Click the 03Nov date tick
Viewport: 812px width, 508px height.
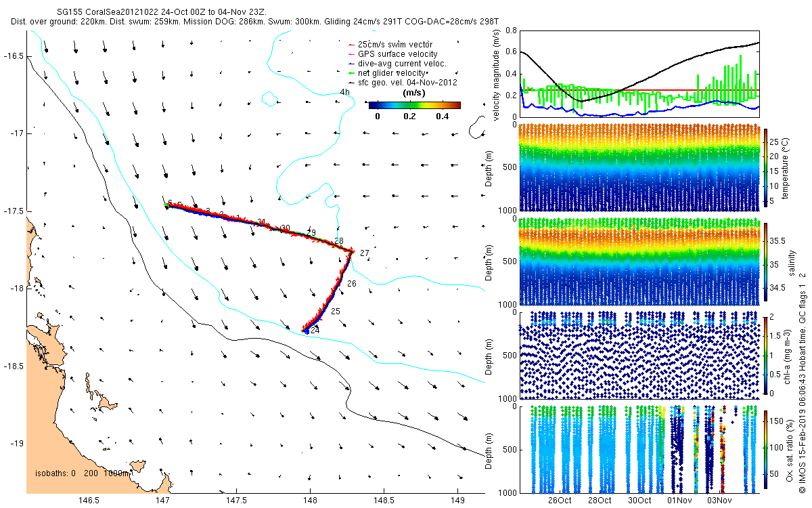click(719, 500)
